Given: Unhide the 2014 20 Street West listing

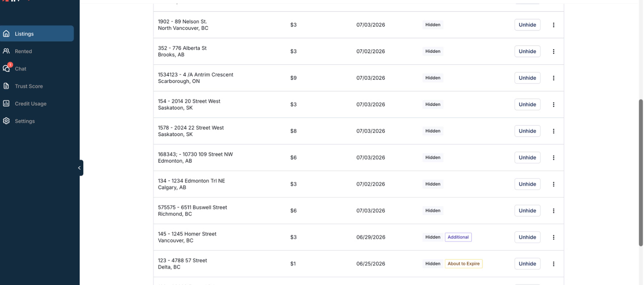Looking at the screenshot, I should [527, 104].
